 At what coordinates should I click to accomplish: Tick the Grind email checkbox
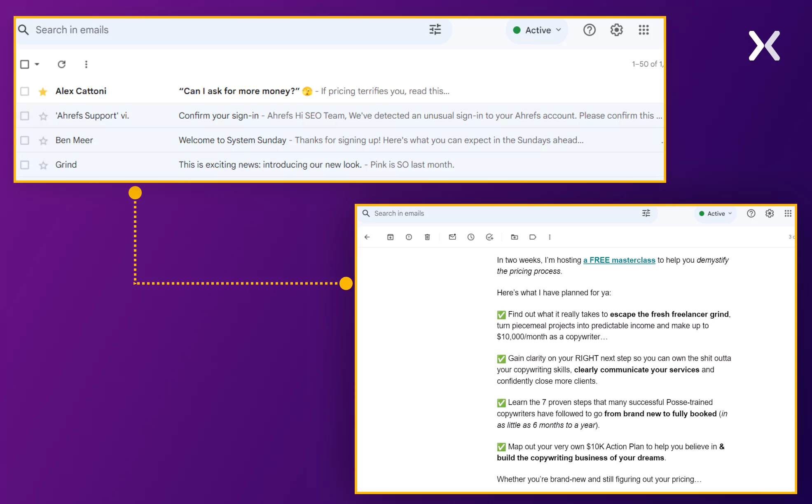point(25,165)
